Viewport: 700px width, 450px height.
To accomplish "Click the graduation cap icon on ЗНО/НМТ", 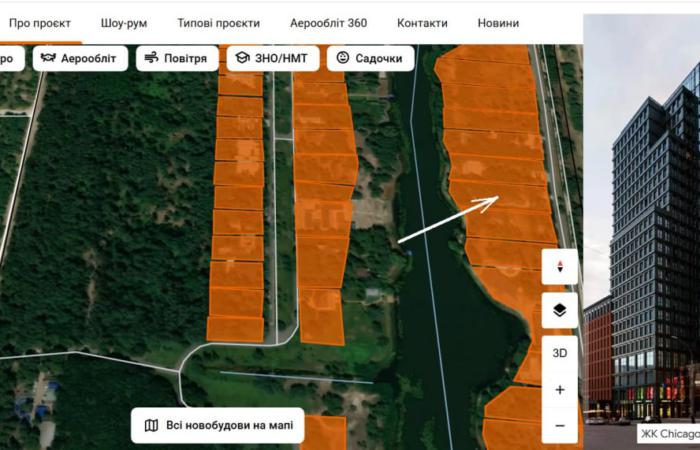I will (x=241, y=59).
